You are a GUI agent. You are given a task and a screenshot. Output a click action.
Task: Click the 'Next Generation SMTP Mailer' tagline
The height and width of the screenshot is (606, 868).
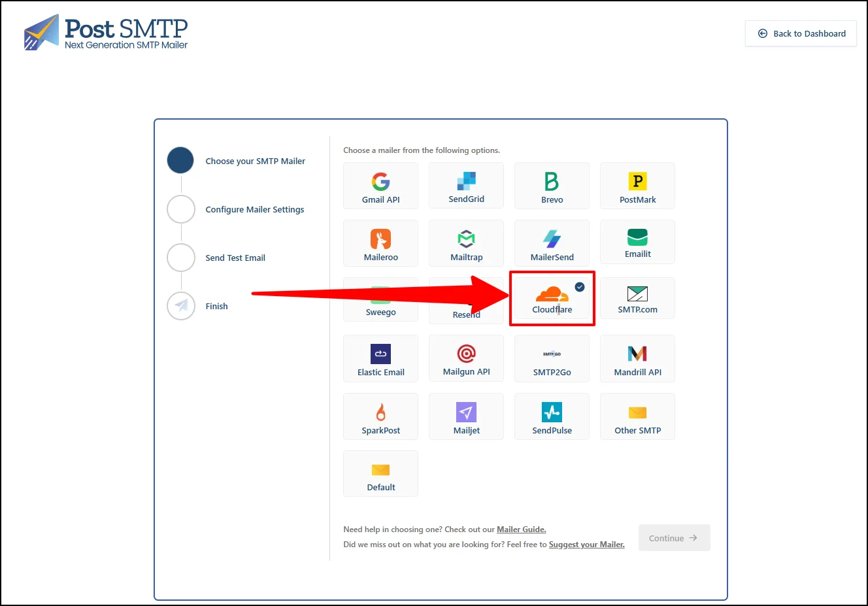pos(126,45)
